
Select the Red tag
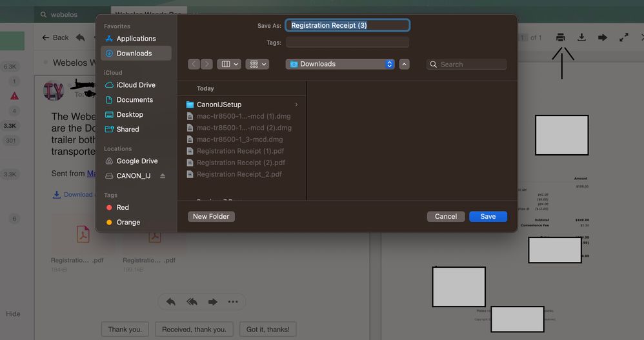[123, 208]
